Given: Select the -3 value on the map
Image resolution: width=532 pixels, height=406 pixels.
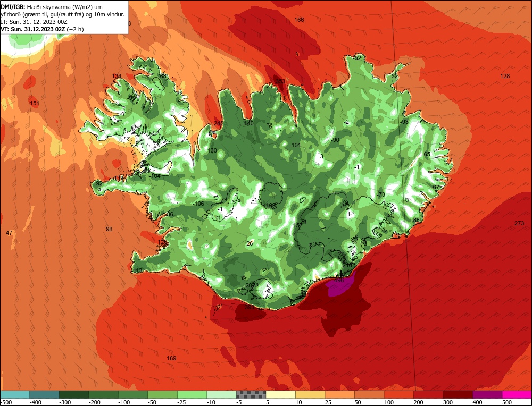Looking at the screenshot, I should coord(320,156).
